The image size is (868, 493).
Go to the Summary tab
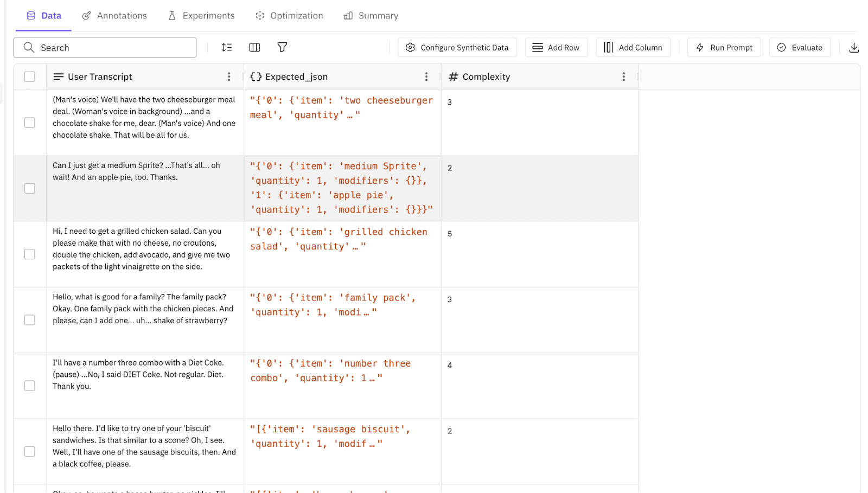(x=371, y=16)
